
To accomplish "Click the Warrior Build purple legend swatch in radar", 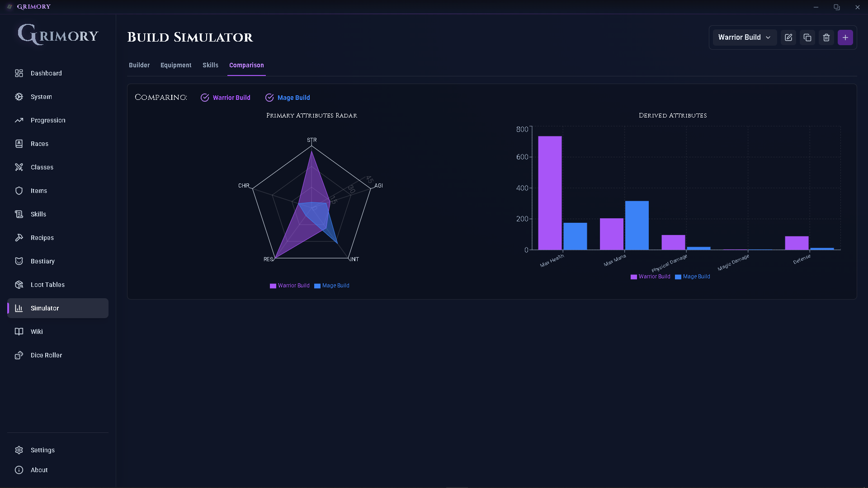I will coord(273,286).
